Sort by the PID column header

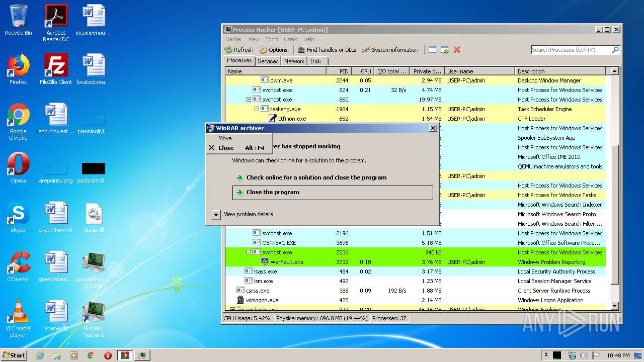338,71
